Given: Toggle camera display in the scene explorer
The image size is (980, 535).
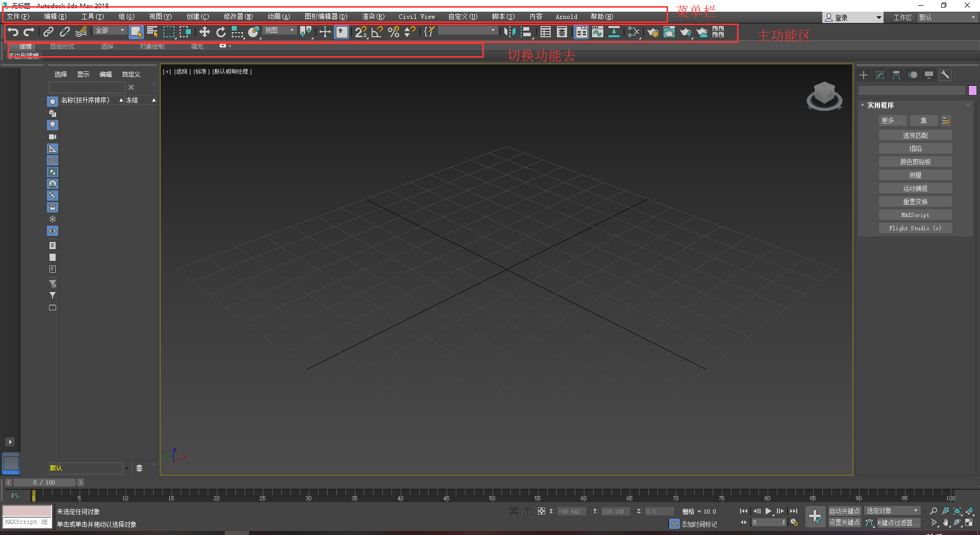Looking at the screenshot, I should [53, 136].
